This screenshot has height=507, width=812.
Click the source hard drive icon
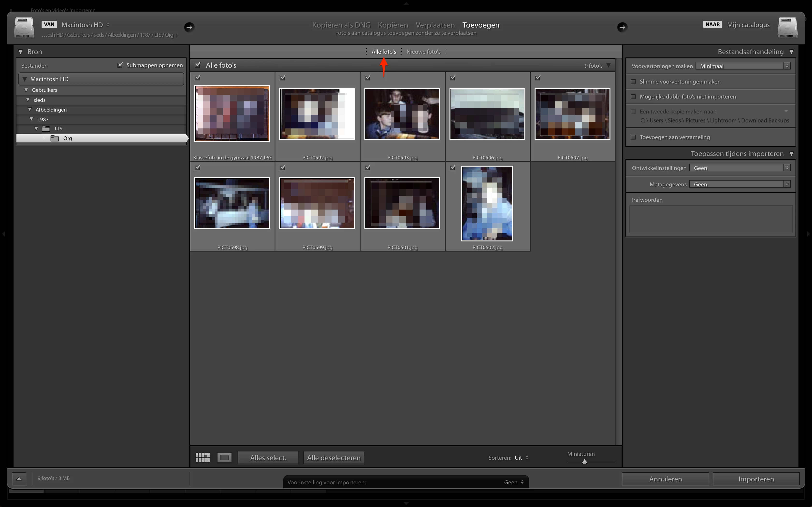(x=24, y=28)
